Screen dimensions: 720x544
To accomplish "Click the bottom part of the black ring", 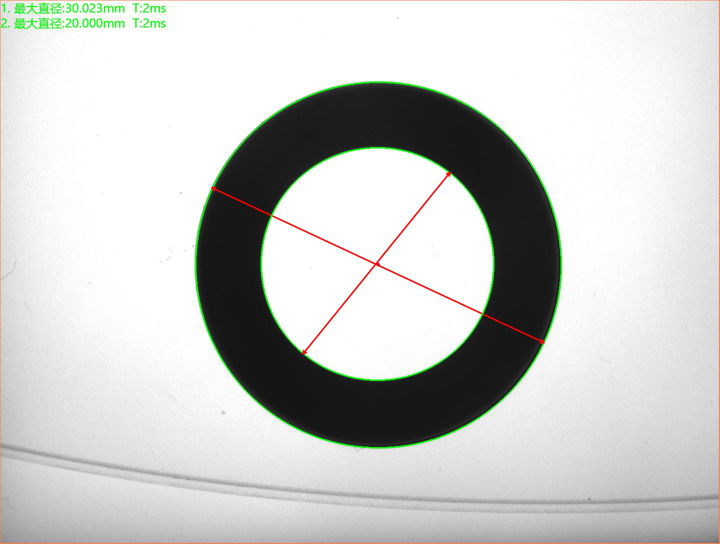I will point(378,413).
